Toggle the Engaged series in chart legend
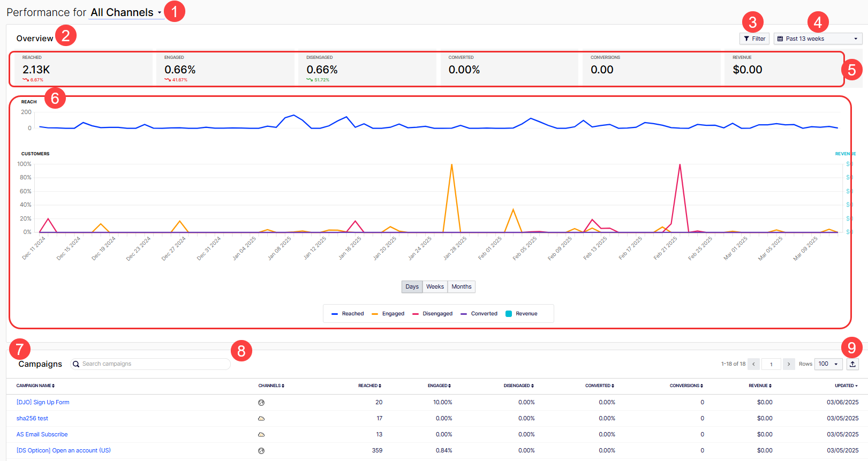Screen dimensions: 868x461 coord(388,314)
